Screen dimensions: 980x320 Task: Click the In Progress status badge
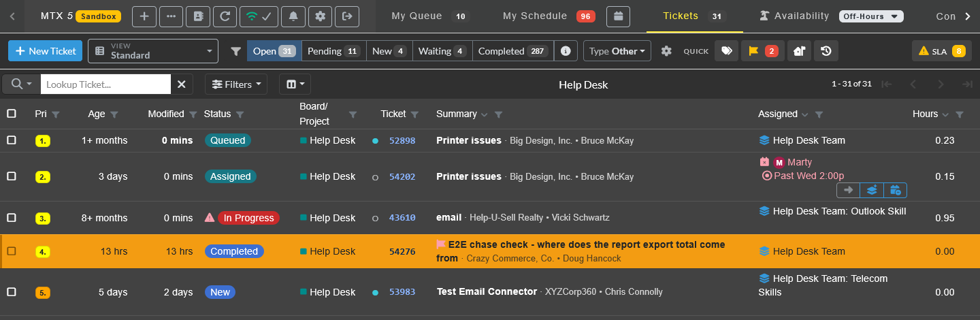point(248,218)
